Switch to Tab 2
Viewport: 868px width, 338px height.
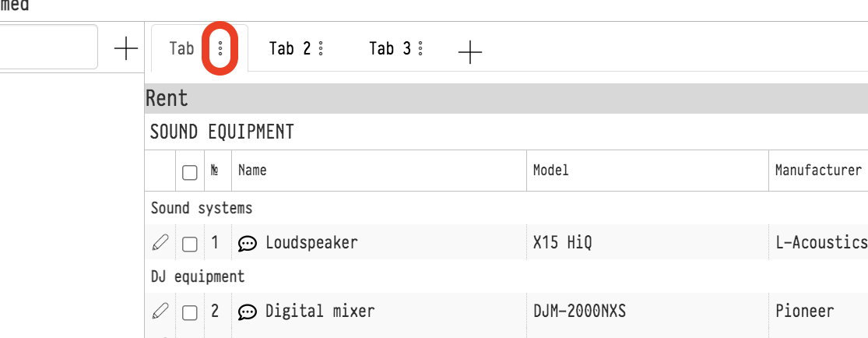[x=290, y=49]
